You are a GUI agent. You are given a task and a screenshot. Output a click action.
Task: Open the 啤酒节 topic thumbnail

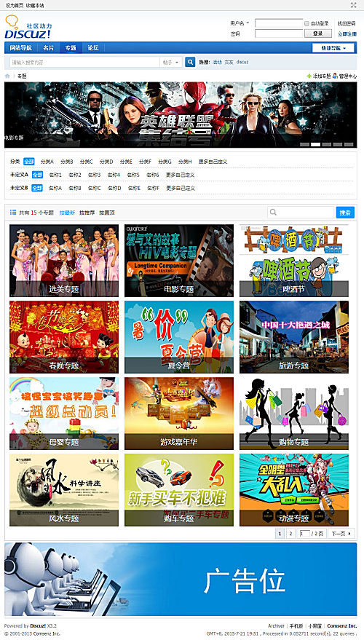click(294, 261)
